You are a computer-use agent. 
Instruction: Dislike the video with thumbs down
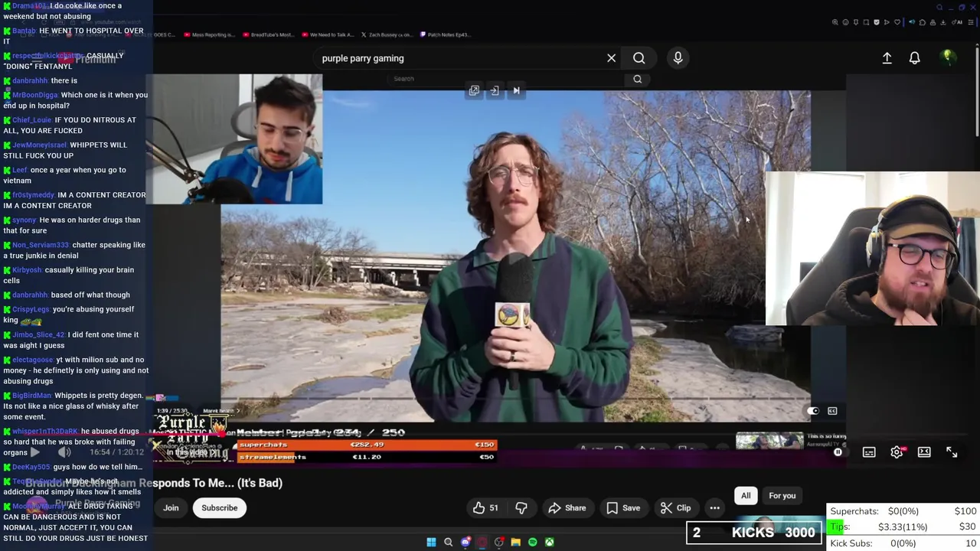point(521,508)
